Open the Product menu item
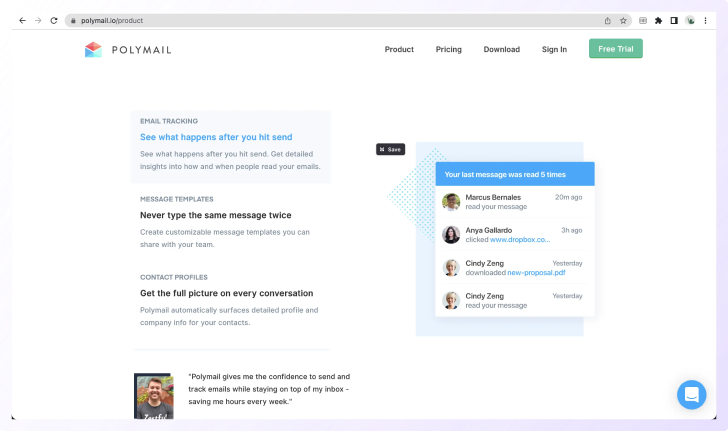The width and height of the screenshot is (728, 431). (x=399, y=49)
